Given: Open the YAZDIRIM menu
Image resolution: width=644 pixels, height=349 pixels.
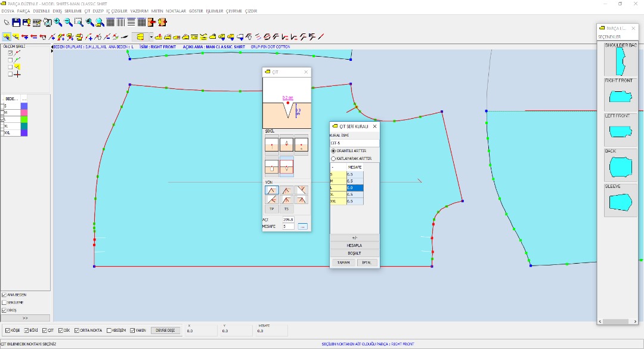Looking at the screenshot, I should [x=139, y=11].
